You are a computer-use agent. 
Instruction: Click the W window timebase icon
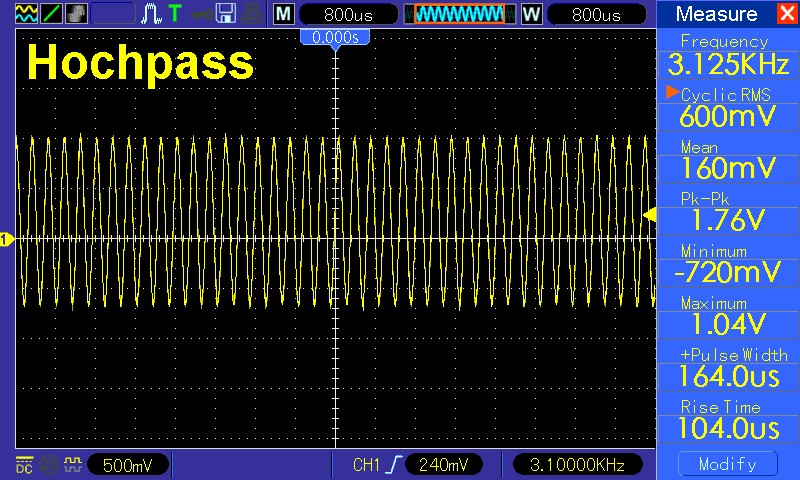click(x=531, y=14)
